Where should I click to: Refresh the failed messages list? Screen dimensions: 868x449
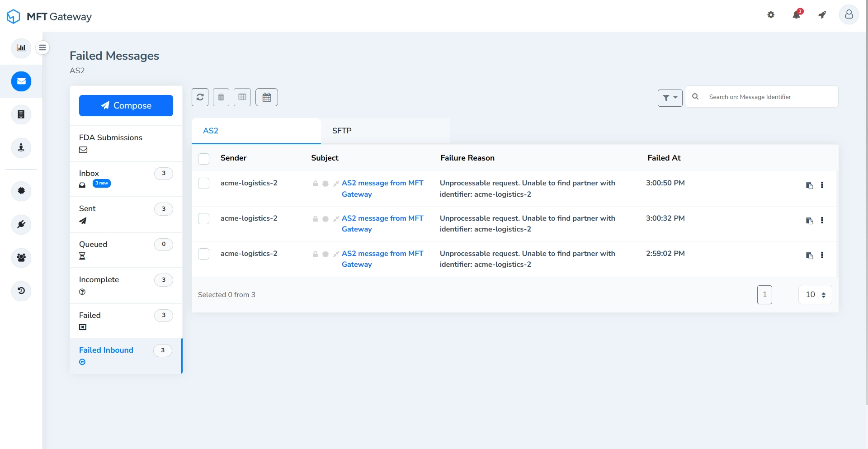pyautogui.click(x=200, y=97)
